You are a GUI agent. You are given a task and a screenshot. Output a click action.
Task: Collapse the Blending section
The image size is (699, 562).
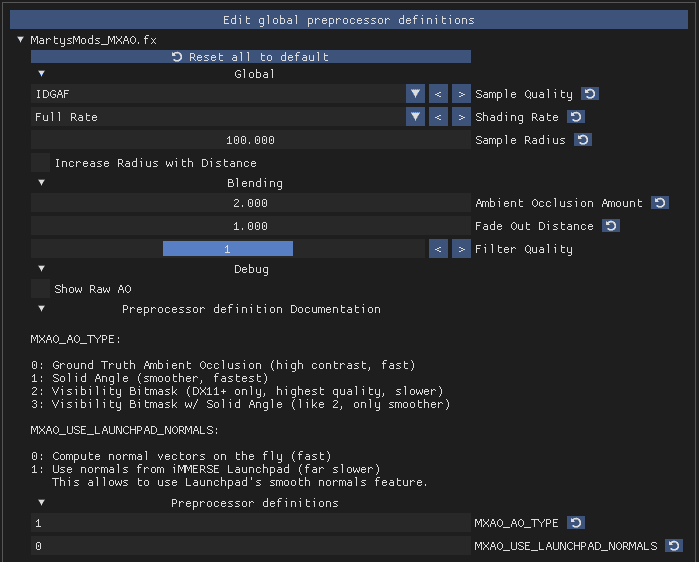pyautogui.click(x=41, y=183)
